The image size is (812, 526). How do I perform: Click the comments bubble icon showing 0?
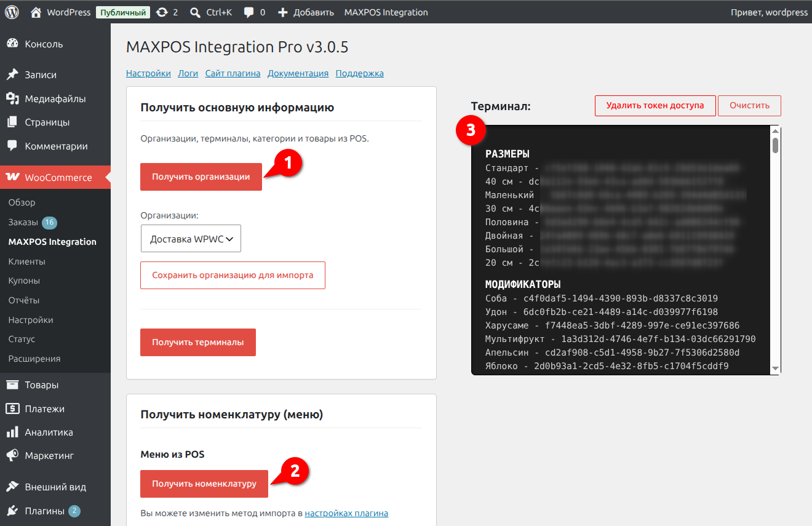click(249, 12)
